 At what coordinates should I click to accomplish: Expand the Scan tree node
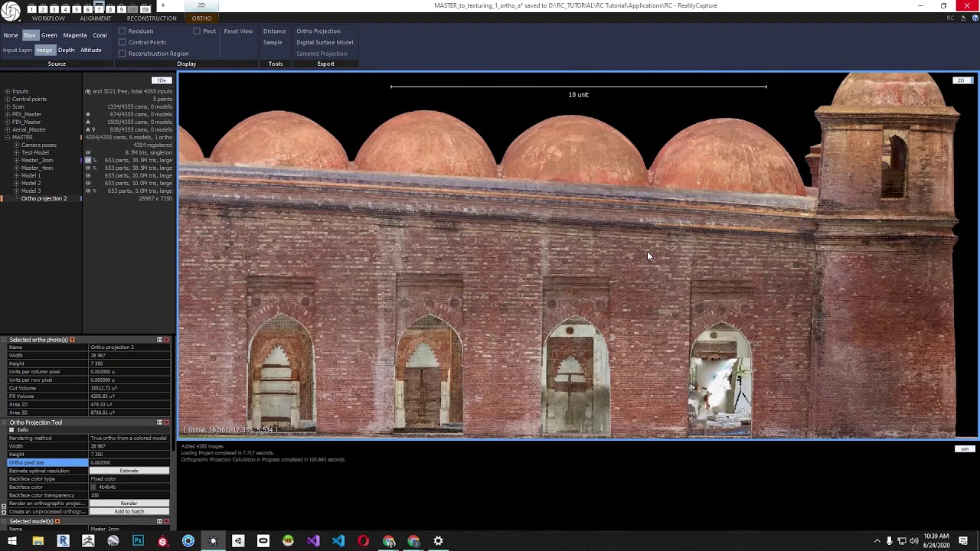click(x=8, y=106)
